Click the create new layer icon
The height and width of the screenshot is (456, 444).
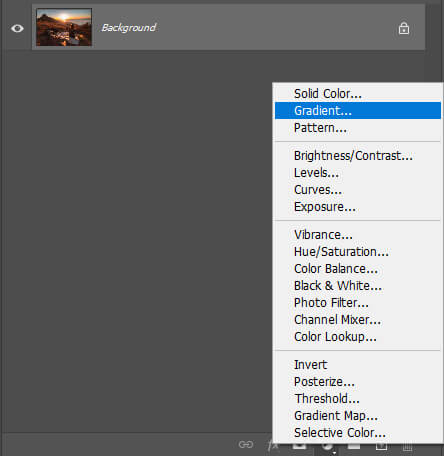pyautogui.click(x=381, y=447)
